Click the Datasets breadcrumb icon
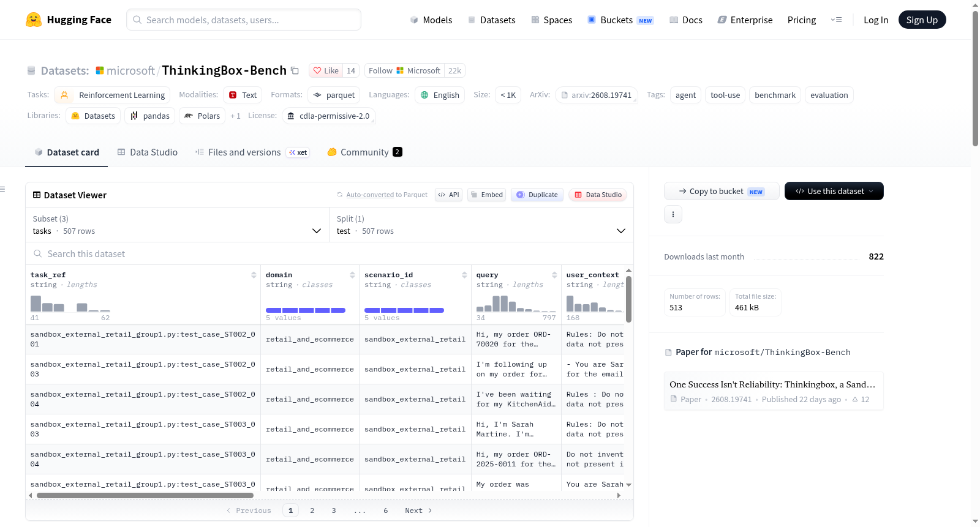 point(31,70)
